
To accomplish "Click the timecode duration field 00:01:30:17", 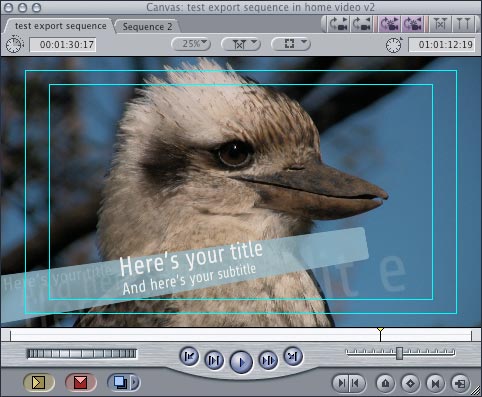I will pyautogui.click(x=63, y=45).
